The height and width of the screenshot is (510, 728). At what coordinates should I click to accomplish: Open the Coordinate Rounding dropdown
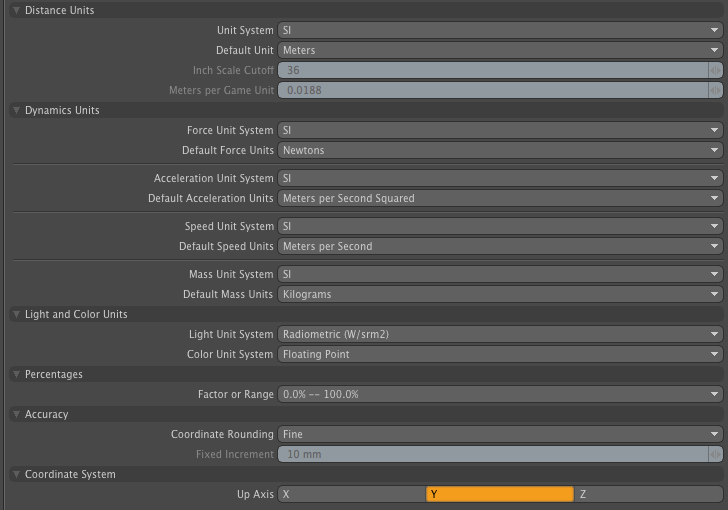point(500,434)
